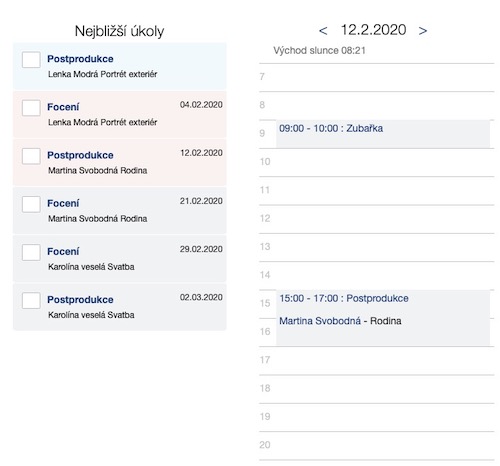Select the empty 12 o'clock time slot
This screenshot has width=500, height=466.
(377, 219)
